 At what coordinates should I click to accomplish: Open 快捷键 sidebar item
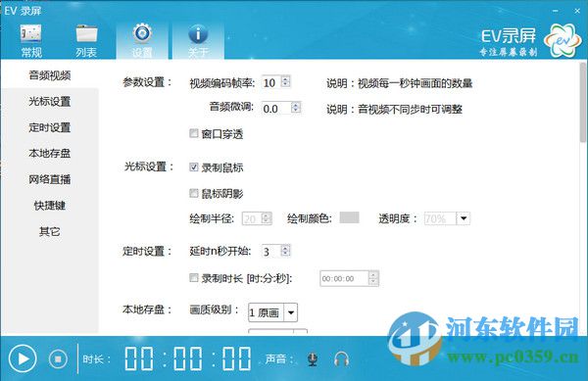click(x=50, y=206)
